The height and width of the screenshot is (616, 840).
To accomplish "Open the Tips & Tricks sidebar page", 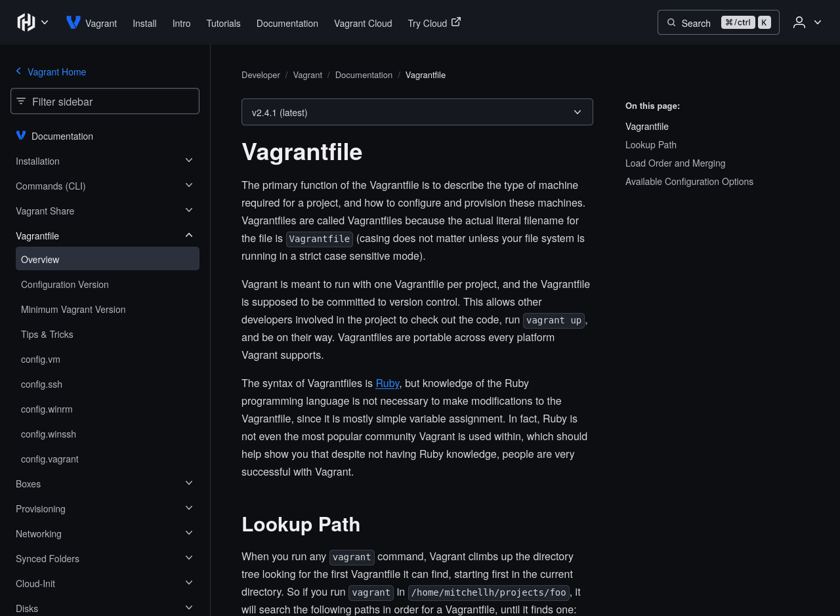I will (x=47, y=335).
